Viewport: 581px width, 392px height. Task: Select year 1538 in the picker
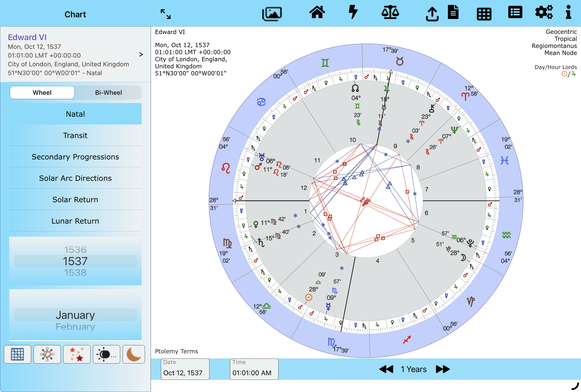[x=75, y=272]
